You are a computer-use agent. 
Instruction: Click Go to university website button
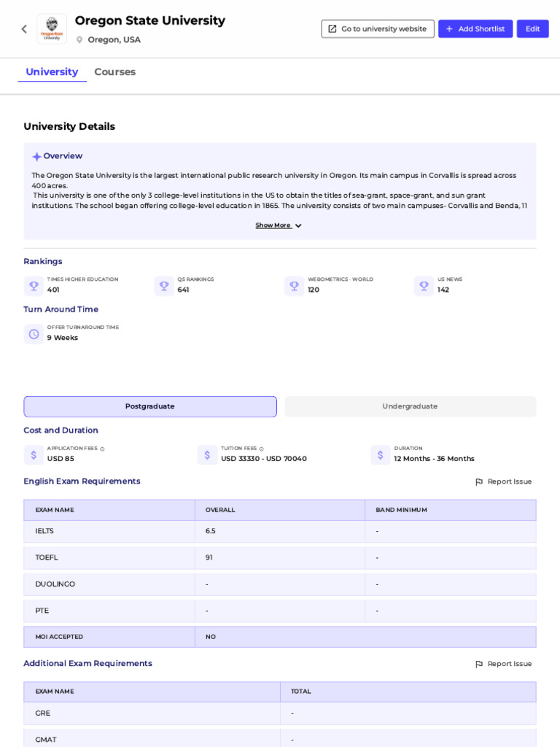pyautogui.click(x=378, y=29)
